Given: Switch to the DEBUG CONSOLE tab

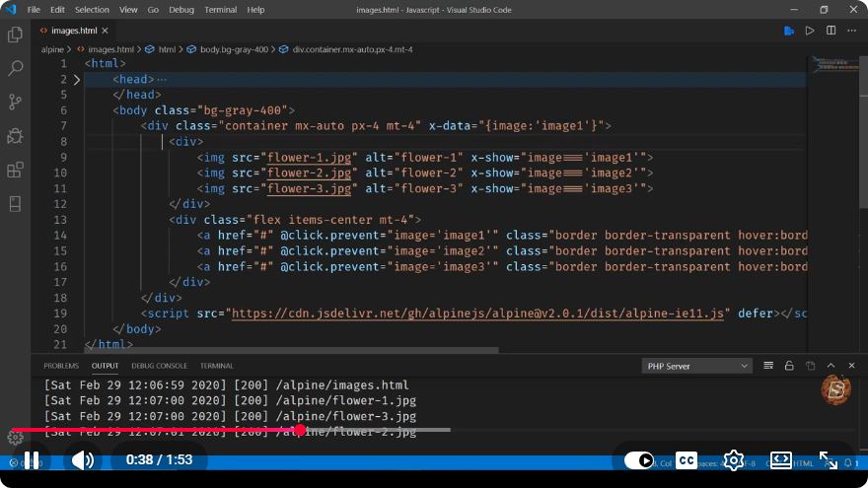Looking at the screenshot, I should (160, 366).
